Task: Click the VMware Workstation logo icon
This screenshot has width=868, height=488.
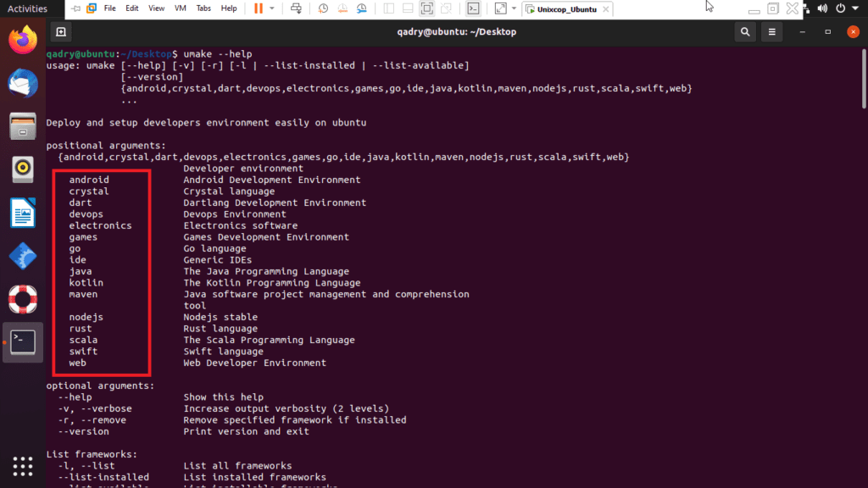Action: click(x=92, y=8)
